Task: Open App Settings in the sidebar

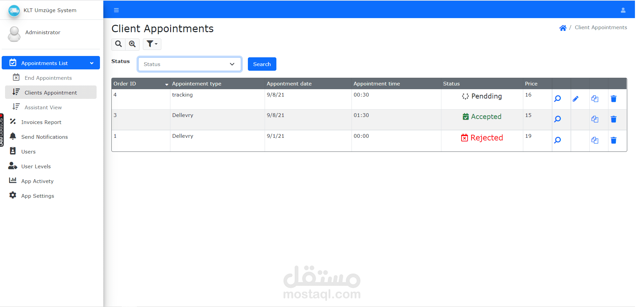Action: coord(51,196)
